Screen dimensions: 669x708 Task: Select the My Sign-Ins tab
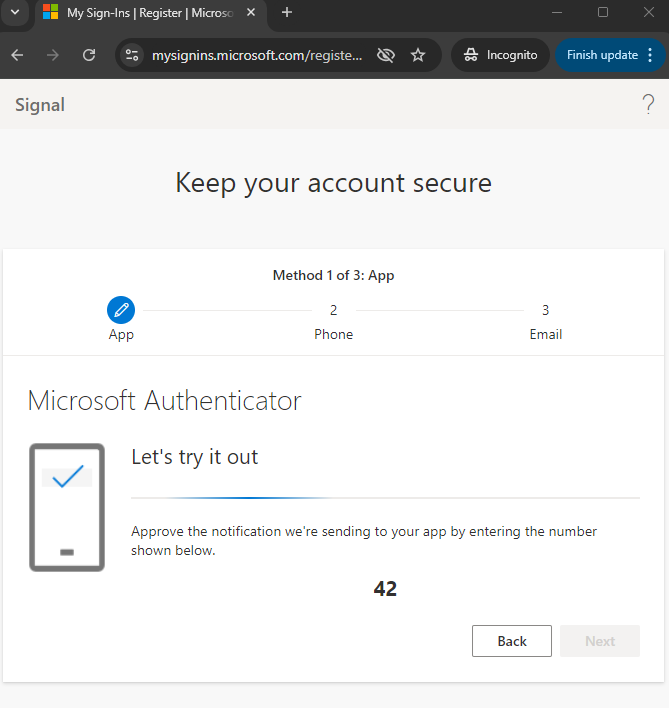(x=150, y=13)
